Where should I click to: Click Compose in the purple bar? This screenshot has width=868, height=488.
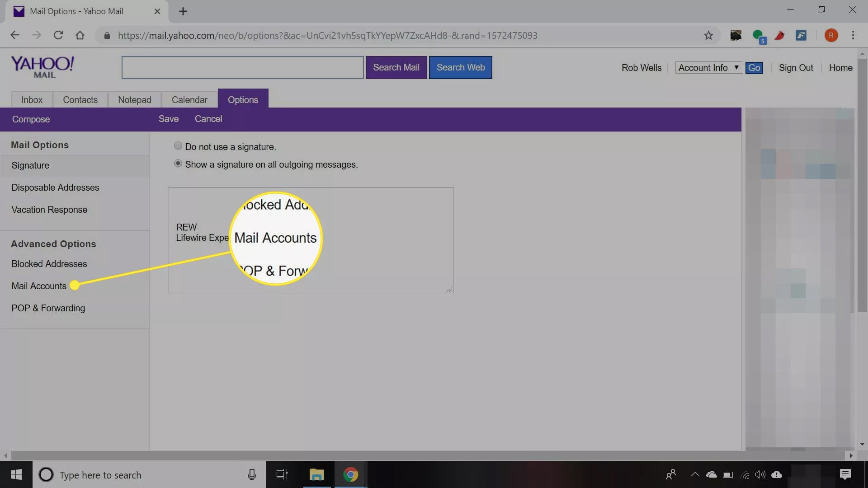(x=31, y=119)
